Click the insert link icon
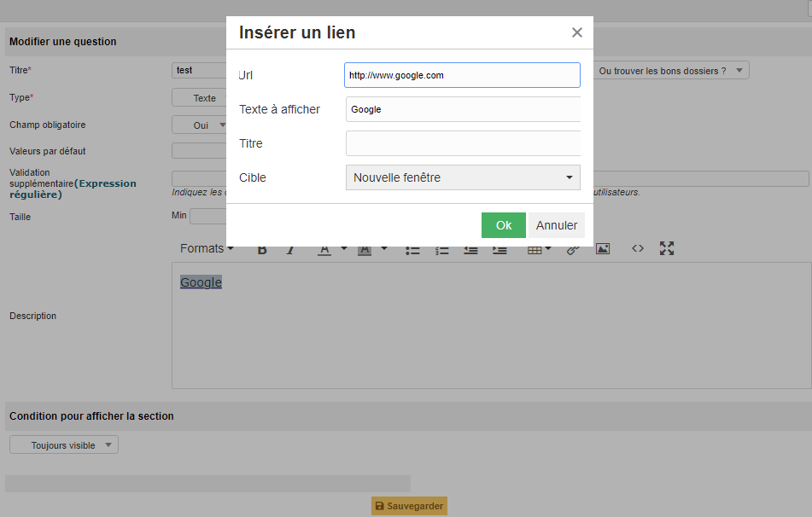812x517 pixels. pyautogui.click(x=573, y=250)
